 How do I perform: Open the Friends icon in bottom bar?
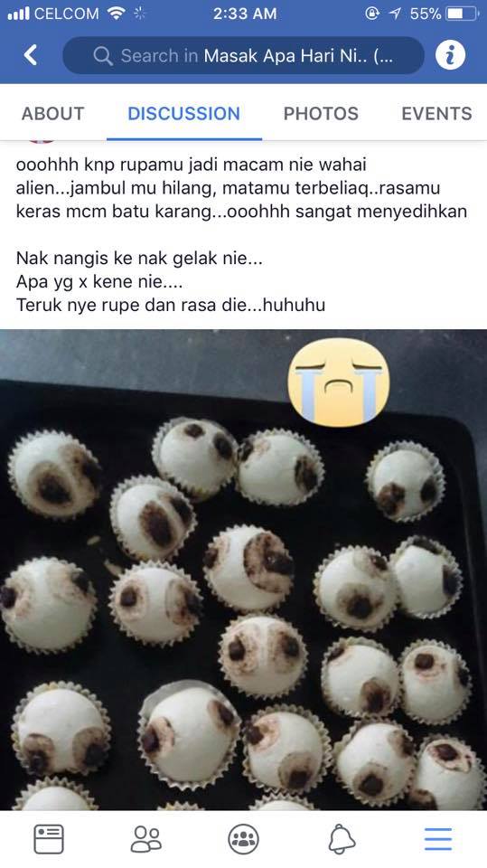(x=146, y=839)
